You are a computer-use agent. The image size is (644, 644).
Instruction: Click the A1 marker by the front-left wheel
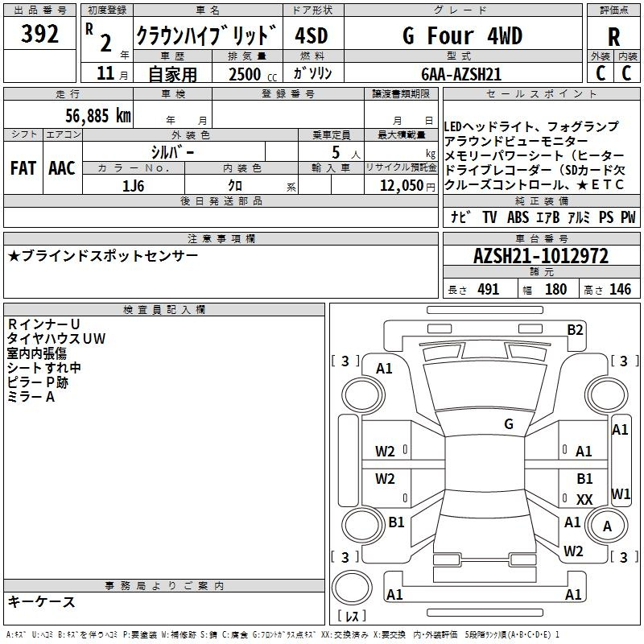(385, 369)
